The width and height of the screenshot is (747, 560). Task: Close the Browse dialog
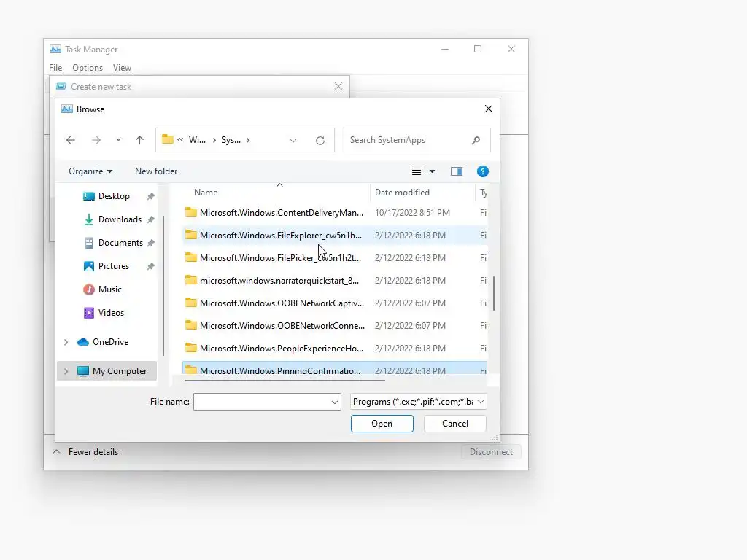click(488, 109)
